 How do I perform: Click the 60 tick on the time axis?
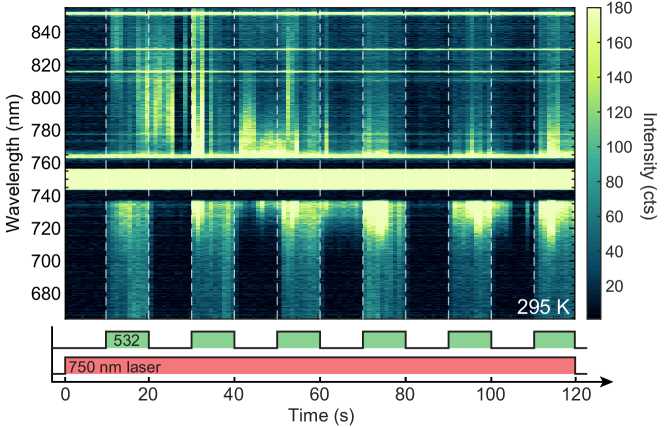[319, 395]
